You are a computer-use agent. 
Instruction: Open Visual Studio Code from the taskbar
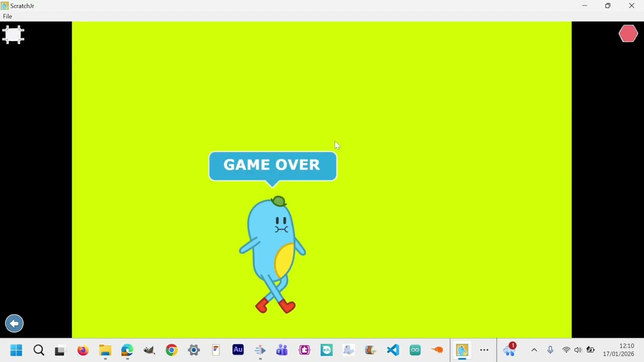(393, 350)
